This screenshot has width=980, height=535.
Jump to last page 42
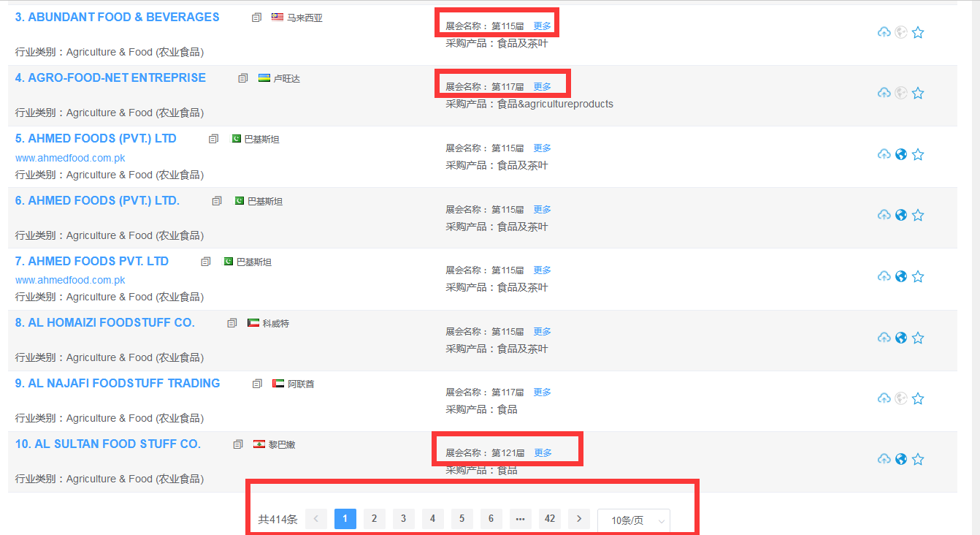pyautogui.click(x=550, y=519)
